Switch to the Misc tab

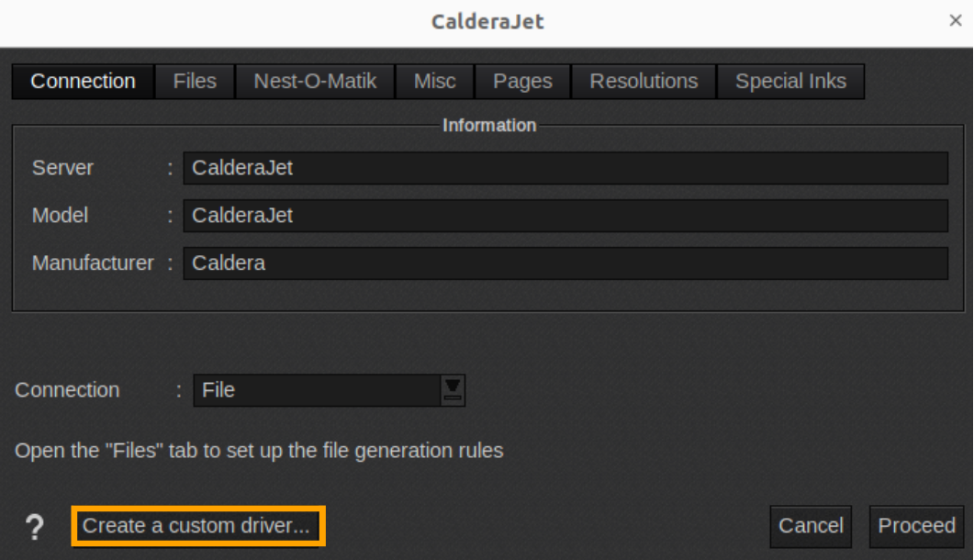434,81
